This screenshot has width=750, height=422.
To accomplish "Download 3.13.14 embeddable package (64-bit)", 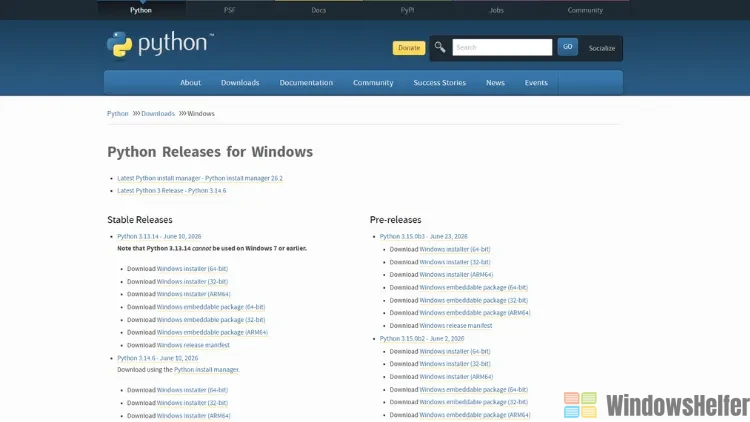I will point(211,307).
